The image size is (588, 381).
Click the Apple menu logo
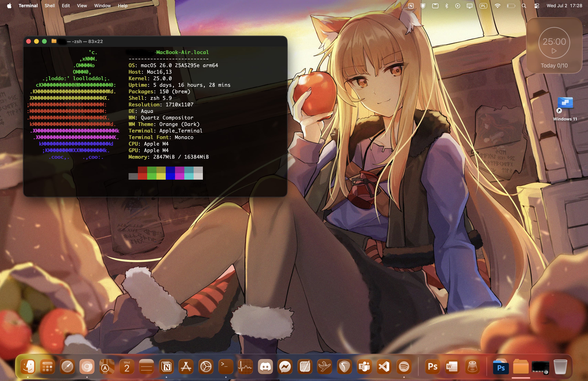pos(9,6)
